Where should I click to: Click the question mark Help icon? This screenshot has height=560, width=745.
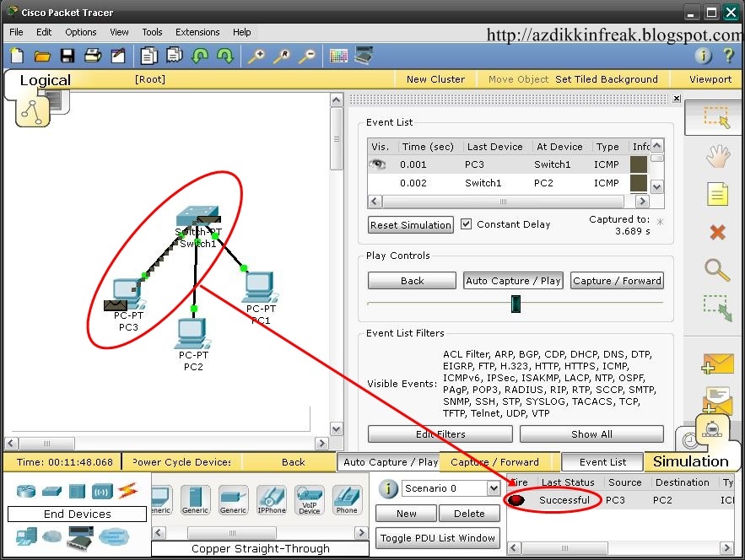coord(728,56)
